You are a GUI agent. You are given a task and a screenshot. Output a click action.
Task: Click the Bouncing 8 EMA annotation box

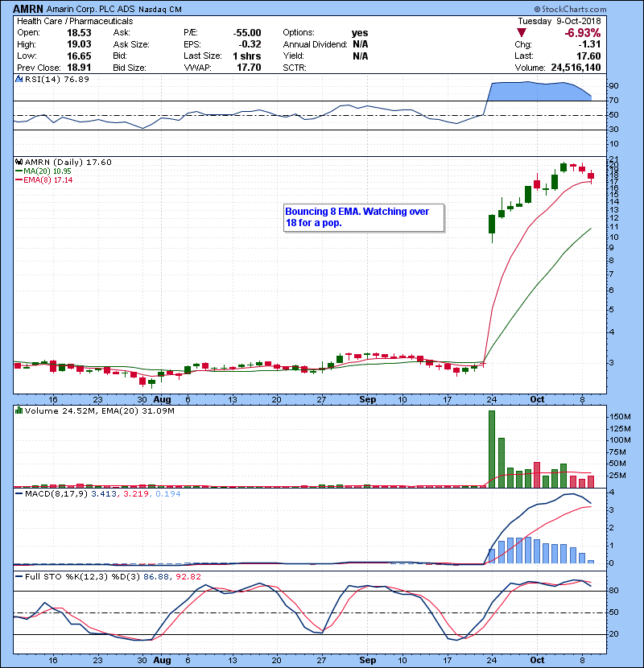click(x=364, y=217)
